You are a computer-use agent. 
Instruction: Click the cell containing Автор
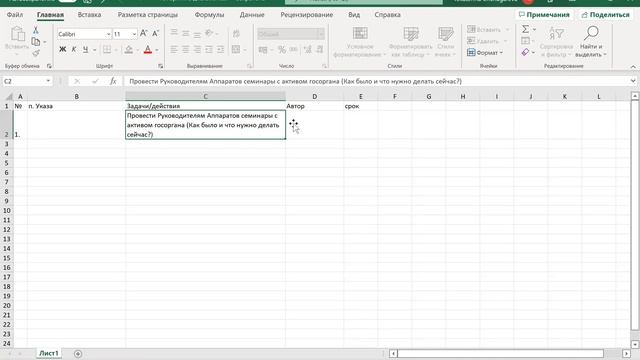(x=314, y=106)
